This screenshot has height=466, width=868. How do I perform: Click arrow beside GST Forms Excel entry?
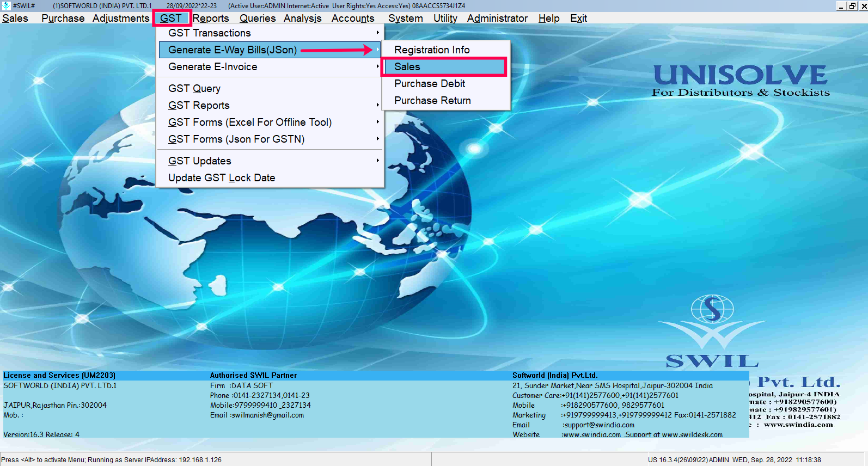tap(377, 122)
